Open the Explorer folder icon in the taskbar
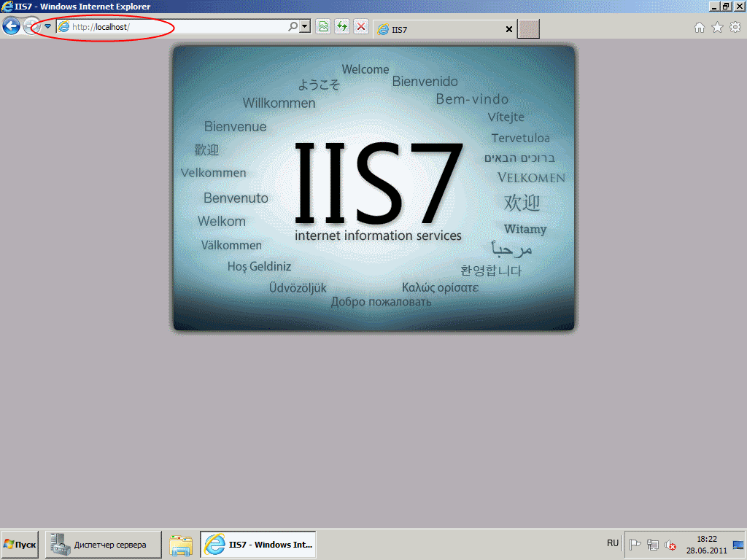 (x=182, y=545)
